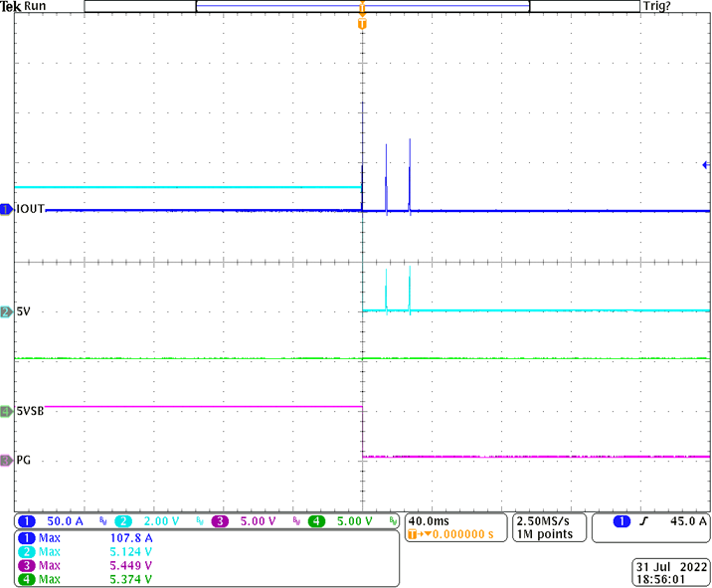
Task: Click the 5.449 V max measurement value
Action: pyautogui.click(x=131, y=566)
